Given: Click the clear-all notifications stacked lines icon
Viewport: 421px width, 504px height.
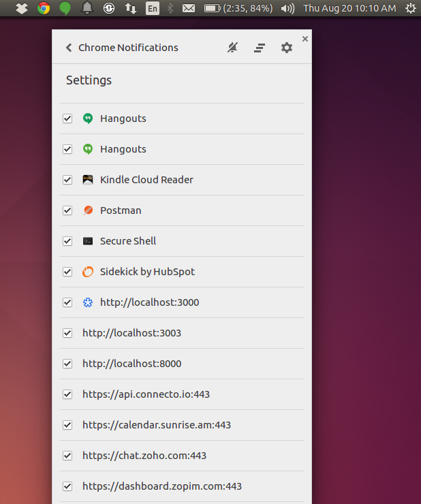Looking at the screenshot, I should coord(260,48).
